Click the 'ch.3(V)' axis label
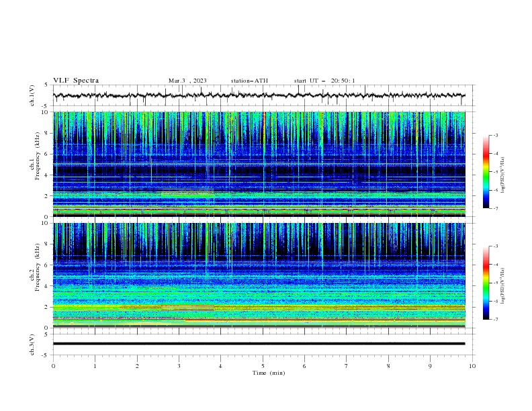The image size is (532, 411). coord(32,345)
